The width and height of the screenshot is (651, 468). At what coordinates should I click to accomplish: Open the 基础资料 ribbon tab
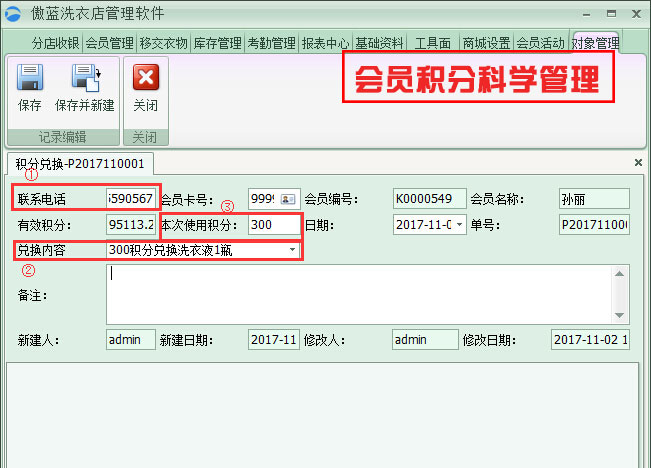(x=379, y=44)
